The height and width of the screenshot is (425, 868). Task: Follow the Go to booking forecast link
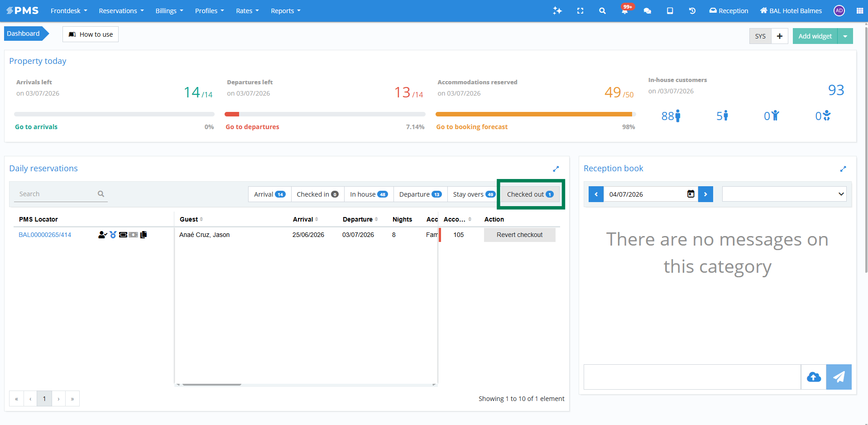click(x=472, y=127)
